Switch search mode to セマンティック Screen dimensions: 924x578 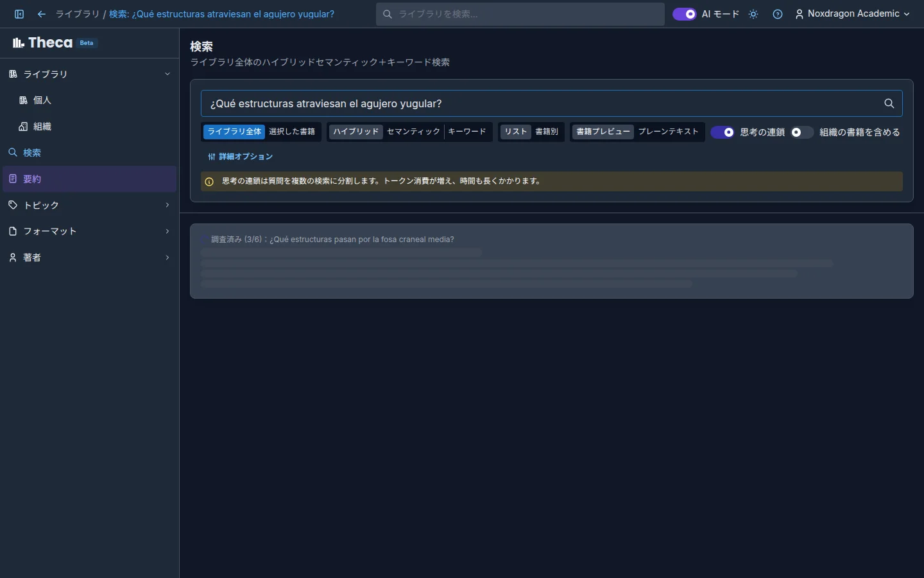(413, 132)
